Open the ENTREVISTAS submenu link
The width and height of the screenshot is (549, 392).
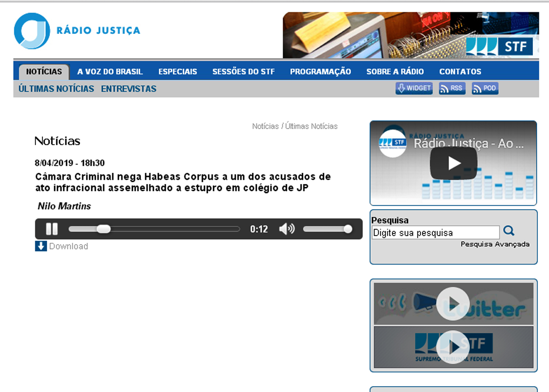(128, 89)
